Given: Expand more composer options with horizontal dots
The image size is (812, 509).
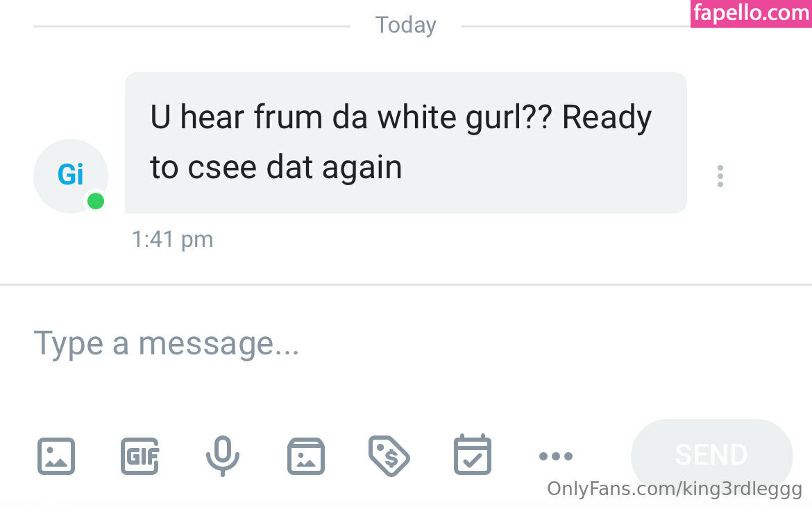Looking at the screenshot, I should pyautogui.click(x=556, y=456).
